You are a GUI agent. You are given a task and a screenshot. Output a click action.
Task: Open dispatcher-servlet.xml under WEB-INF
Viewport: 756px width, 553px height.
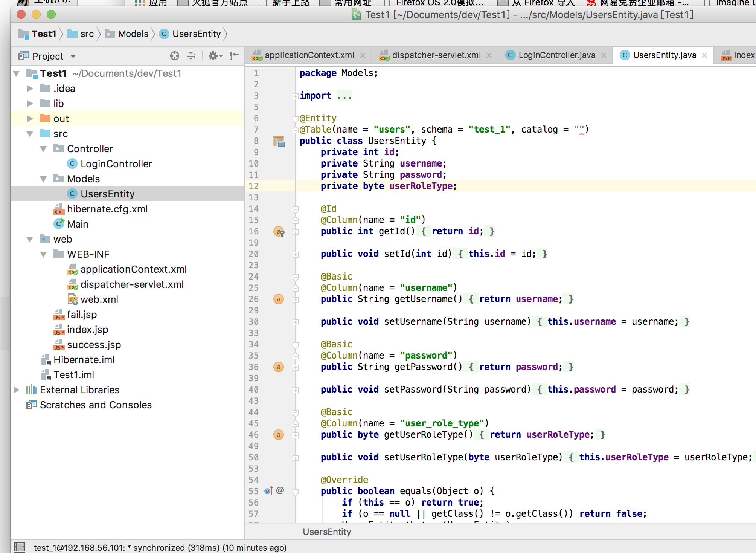132,284
